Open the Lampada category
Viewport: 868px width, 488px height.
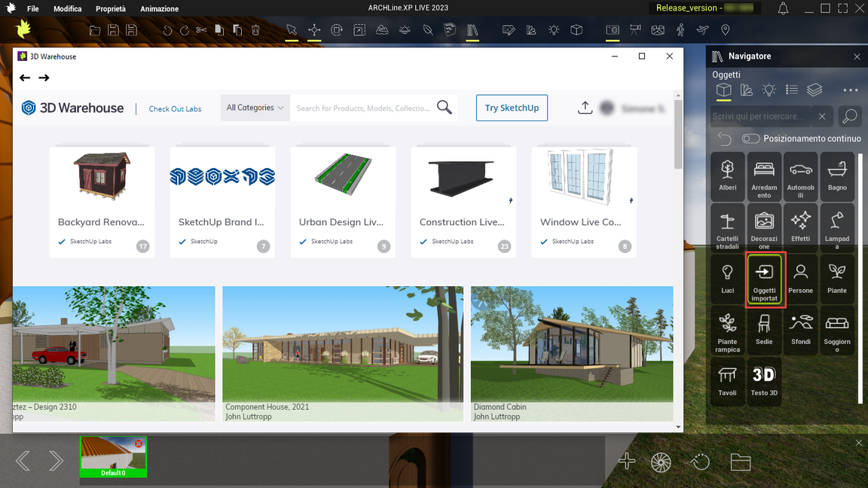pyautogui.click(x=837, y=228)
